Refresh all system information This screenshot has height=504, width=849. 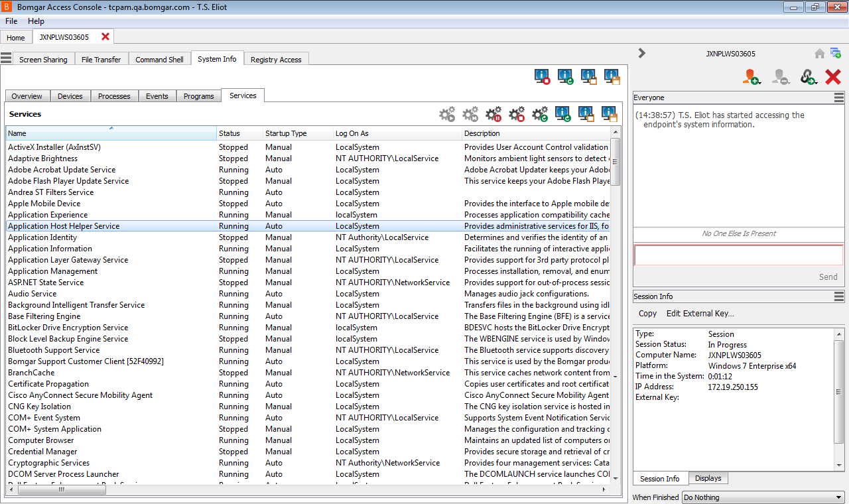[565, 77]
